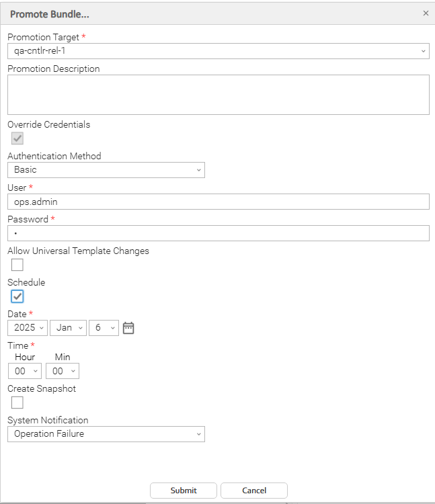The width and height of the screenshot is (435, 504).
Task: Enable the Create Snapshot checkbox
Action: click(x=17, y=403)
